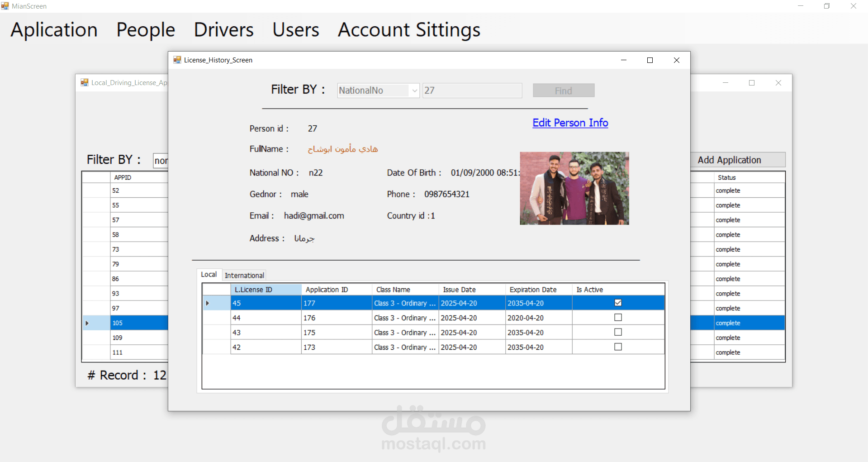Click the row selector arrow beside license 45
Viewport: 868px width, 462px height.
(x=207, y=303)
